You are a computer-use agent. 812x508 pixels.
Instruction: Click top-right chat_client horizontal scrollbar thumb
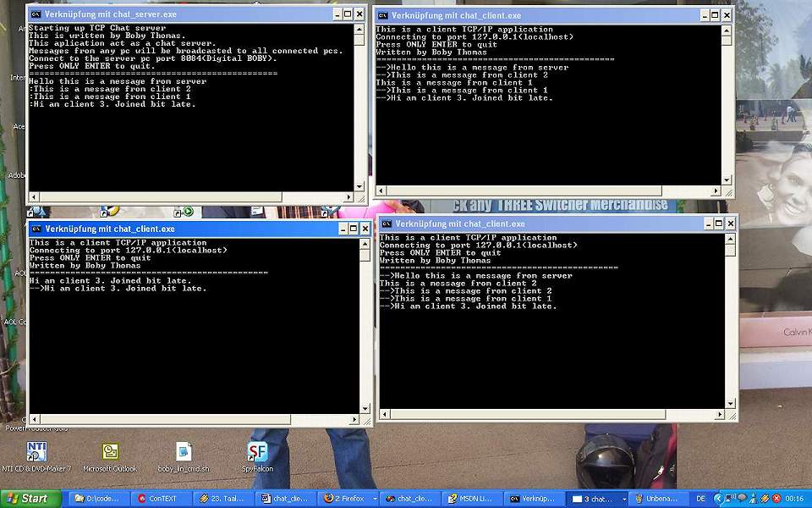point(524,190)
